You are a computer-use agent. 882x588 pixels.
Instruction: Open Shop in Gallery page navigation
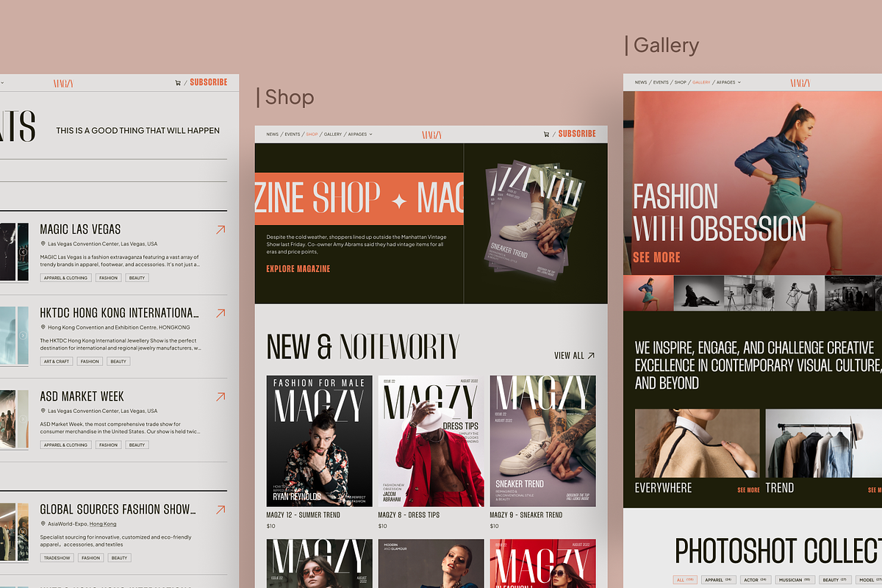coord(680,82)
